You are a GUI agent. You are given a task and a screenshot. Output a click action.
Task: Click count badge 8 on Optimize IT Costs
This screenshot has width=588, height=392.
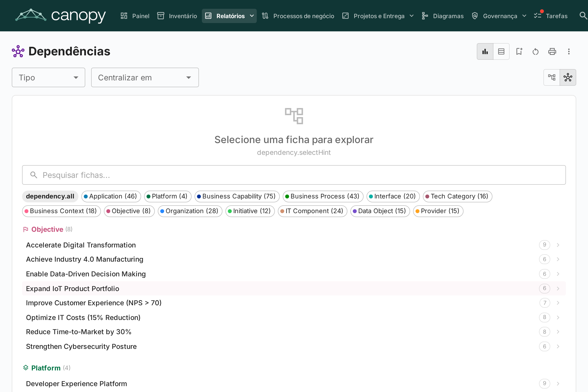(544, 317)
